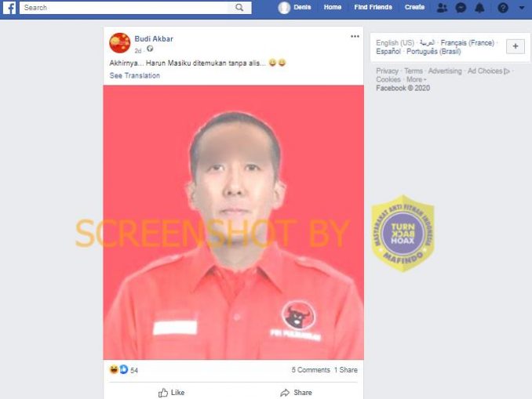Open the Quick Help question mark icon

[503, 8]
